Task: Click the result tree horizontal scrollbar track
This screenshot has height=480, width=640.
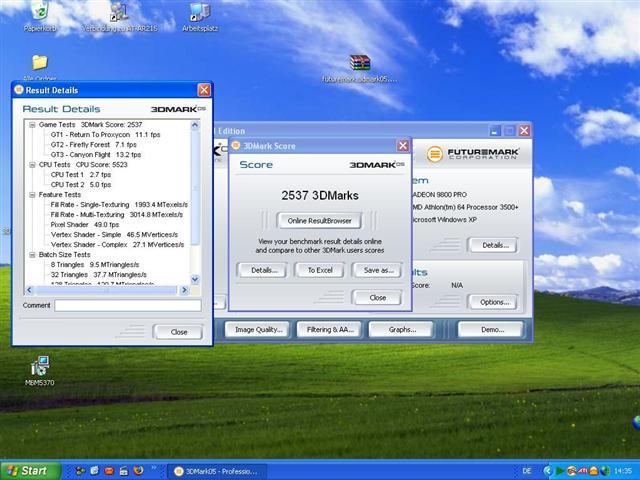Action: [x=106, y=290]
